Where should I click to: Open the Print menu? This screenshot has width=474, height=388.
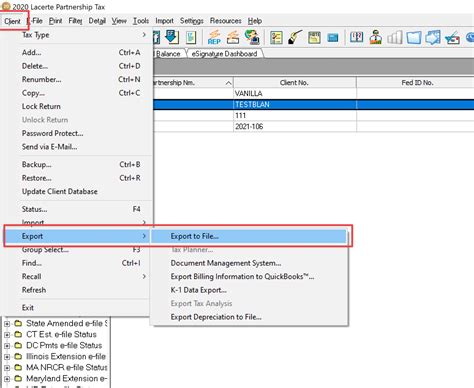[55, 21]
